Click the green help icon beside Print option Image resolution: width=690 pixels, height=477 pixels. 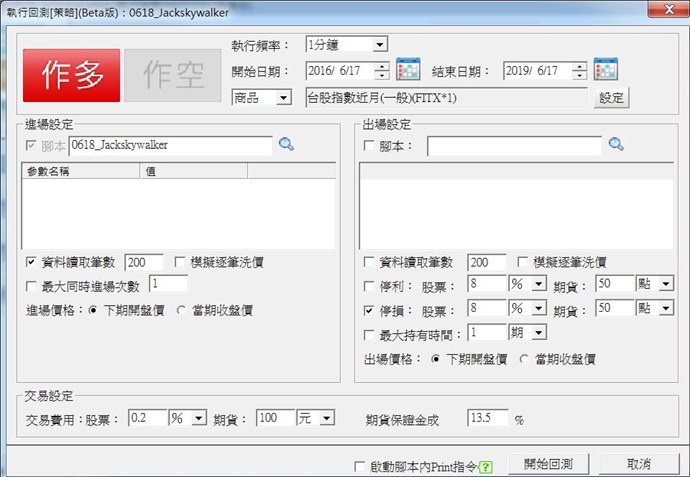coord(486,466)
